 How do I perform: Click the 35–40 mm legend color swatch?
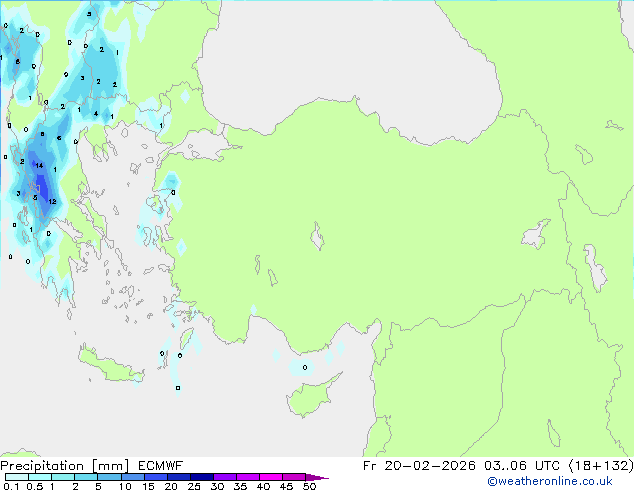point(247,477)
